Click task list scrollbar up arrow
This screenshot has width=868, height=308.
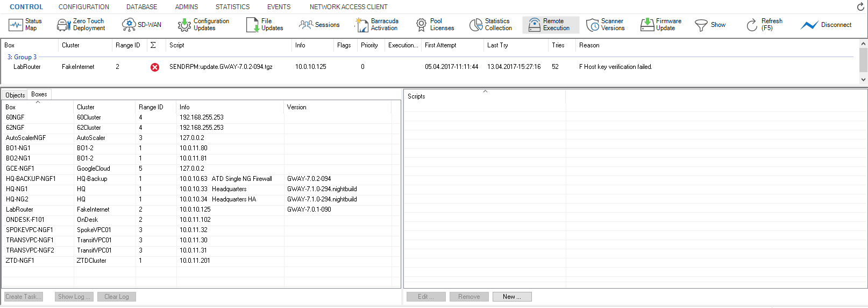tap(864, 44)
